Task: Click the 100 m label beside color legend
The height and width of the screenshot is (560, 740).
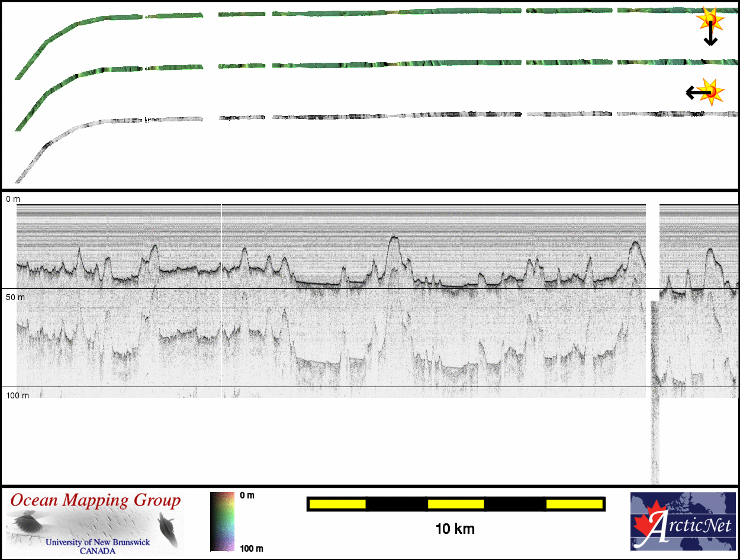Action: coord(251,549)
